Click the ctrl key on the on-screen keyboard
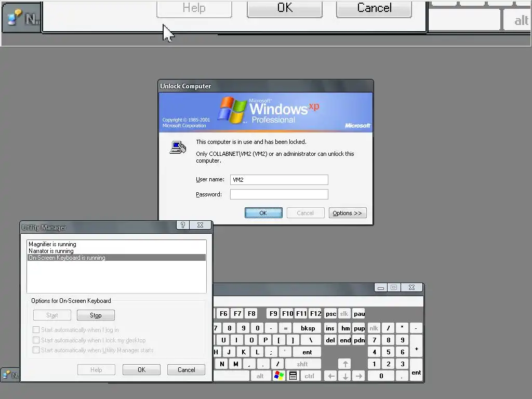The height and width of the screenshot is (399, 532). click(x=310, y=376)
